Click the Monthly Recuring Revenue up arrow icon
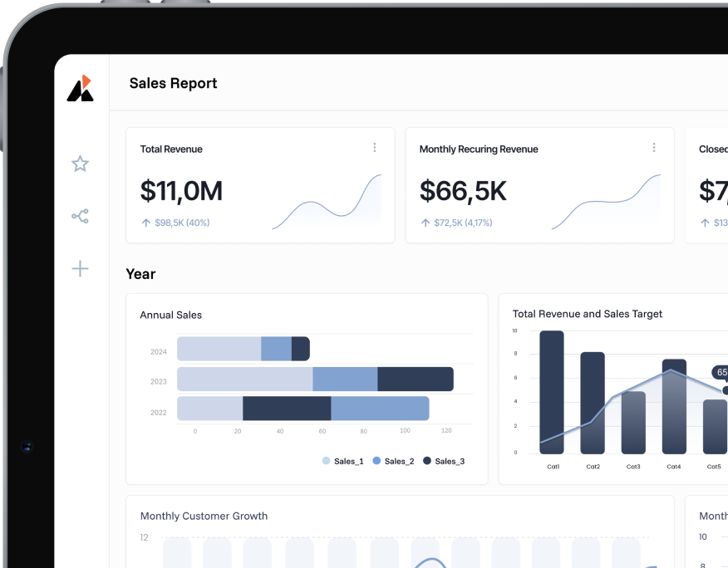 [x=425, y=223]
